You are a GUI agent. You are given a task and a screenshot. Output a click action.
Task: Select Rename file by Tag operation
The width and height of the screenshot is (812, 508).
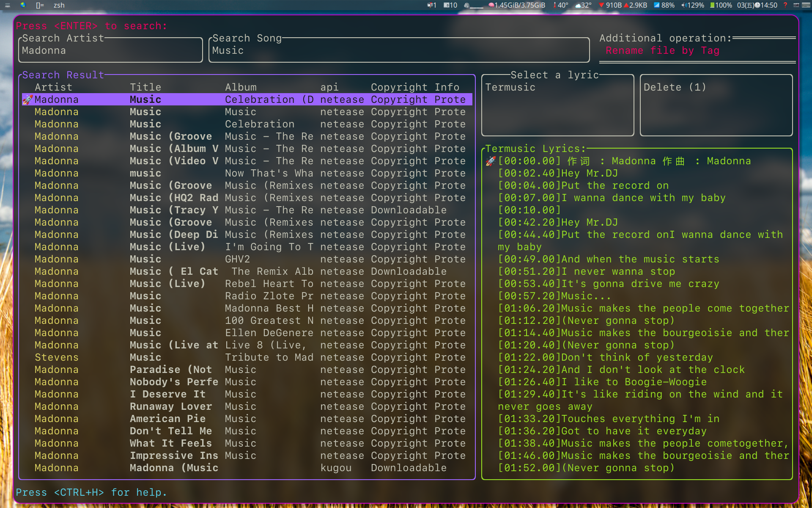(x=662, y=51)
